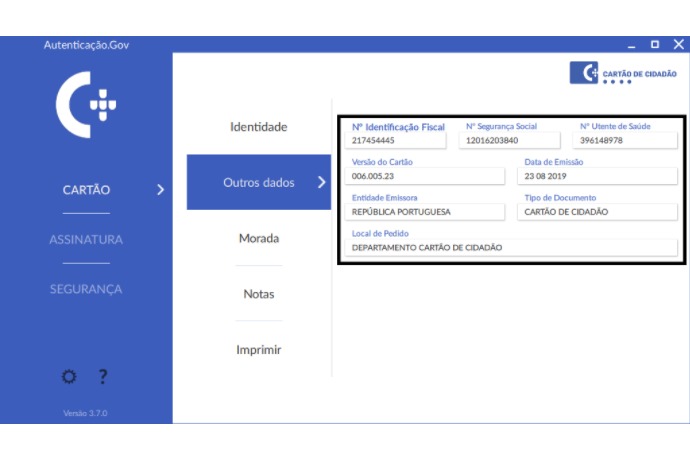Maximize the Autenticação.Gov window
Image resolution: width=690 pixels, height=460 pixels.
click(655, 44)
